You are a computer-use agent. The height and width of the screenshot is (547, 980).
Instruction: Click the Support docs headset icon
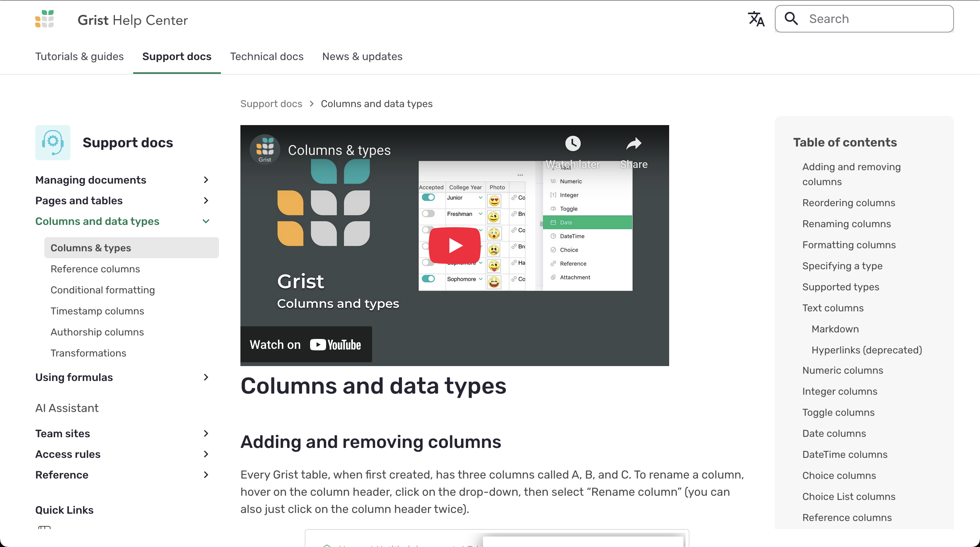53,142
